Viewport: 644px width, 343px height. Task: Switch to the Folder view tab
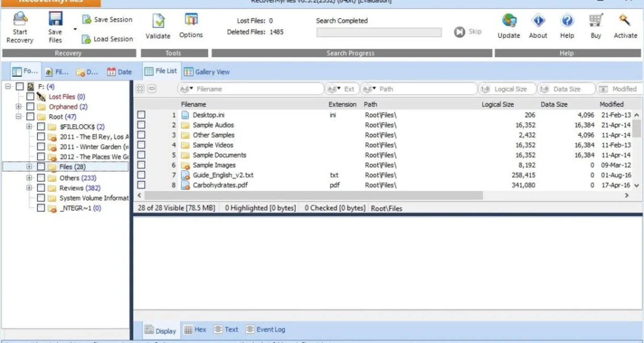click(x=26, y=71)
